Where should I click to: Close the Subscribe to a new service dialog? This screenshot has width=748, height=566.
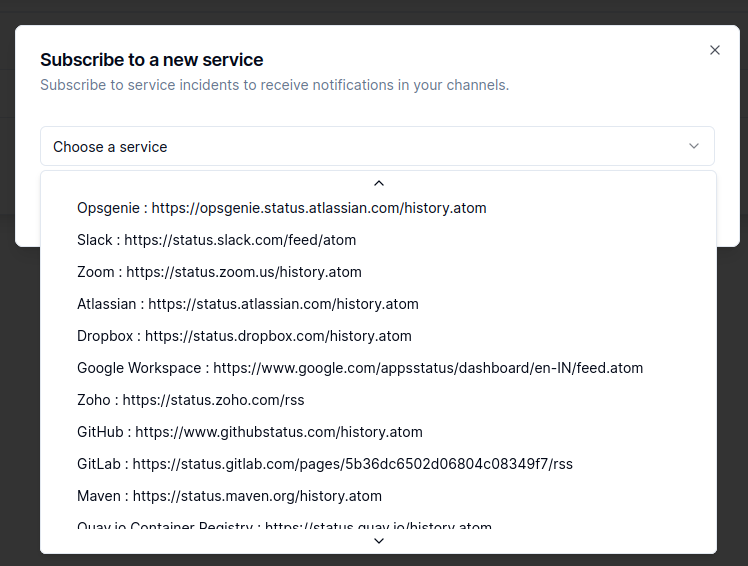click(714, 50)
